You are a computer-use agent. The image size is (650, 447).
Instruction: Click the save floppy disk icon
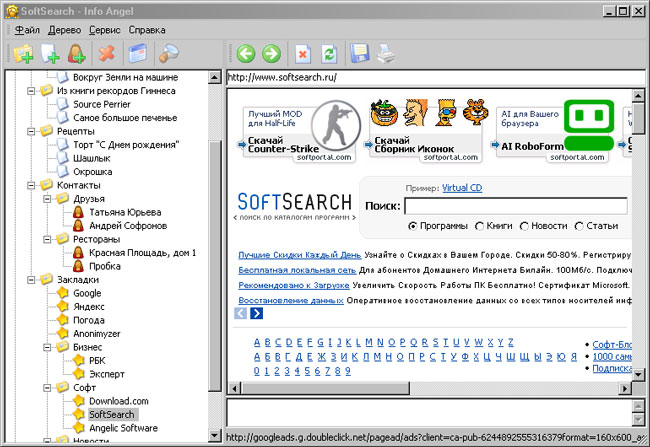click(x=359, y=53)
